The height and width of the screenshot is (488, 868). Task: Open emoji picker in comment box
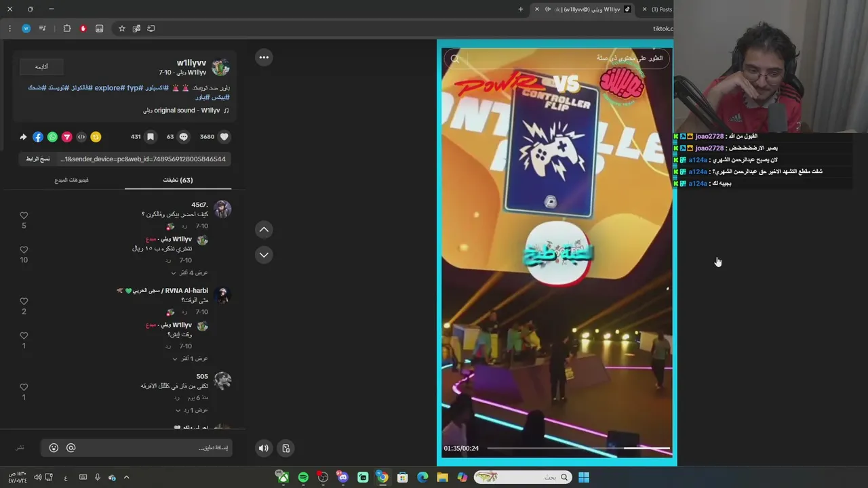click(x=54, y=448)
